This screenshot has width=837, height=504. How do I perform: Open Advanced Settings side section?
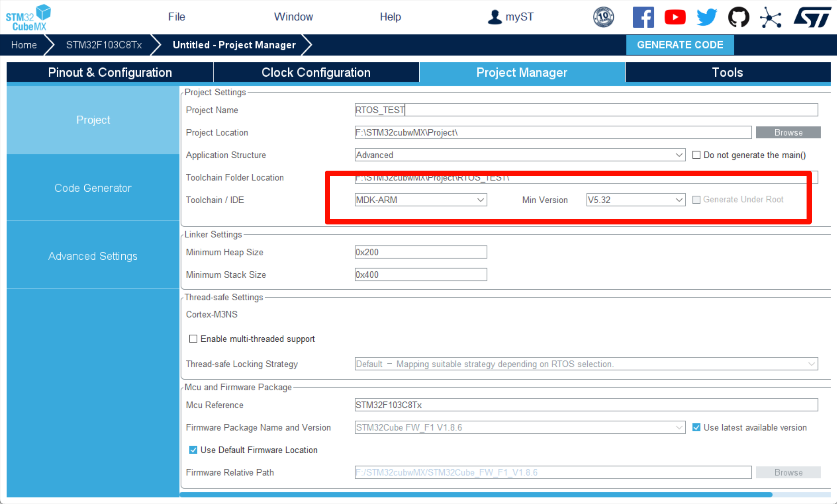[x=93, y=256]
